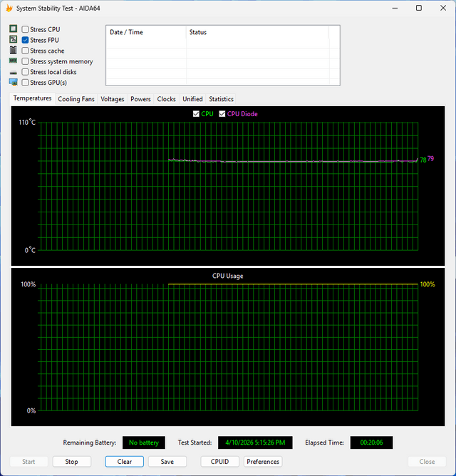The width and height of the screenshot is (456, 476).
Task: Stop the running stability test
Action: point(72,462)
